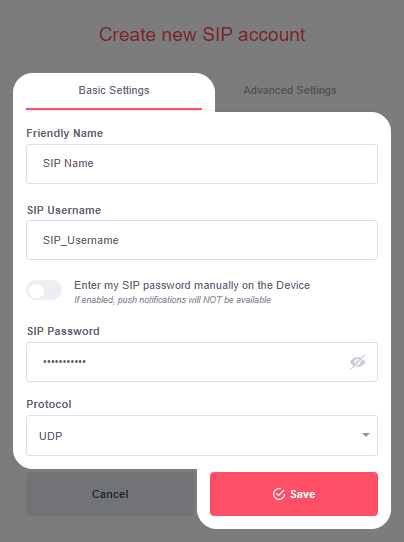This screenshot has width=404, height=542.
Task: Click the checkmark icon on Save
Action: (x=279, y=494)
